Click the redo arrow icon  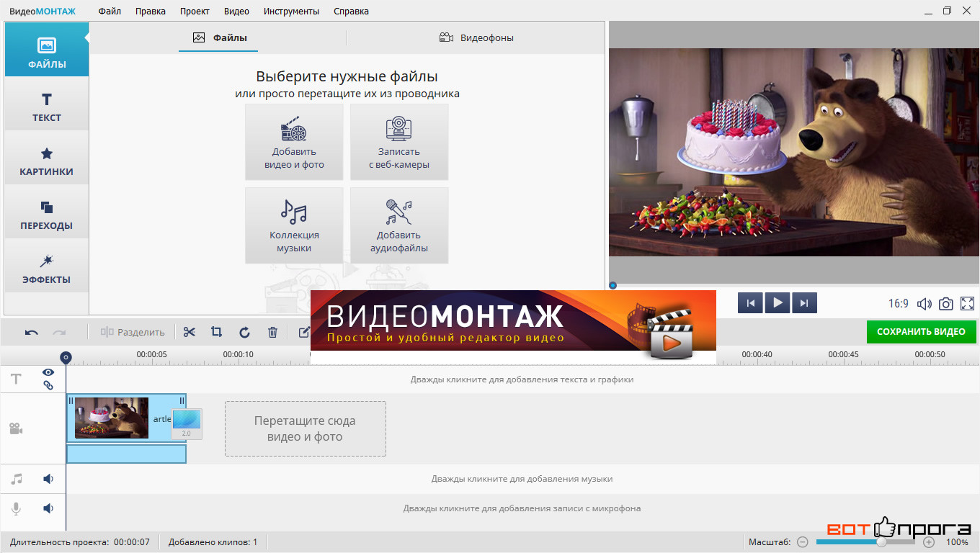(59, 332)
